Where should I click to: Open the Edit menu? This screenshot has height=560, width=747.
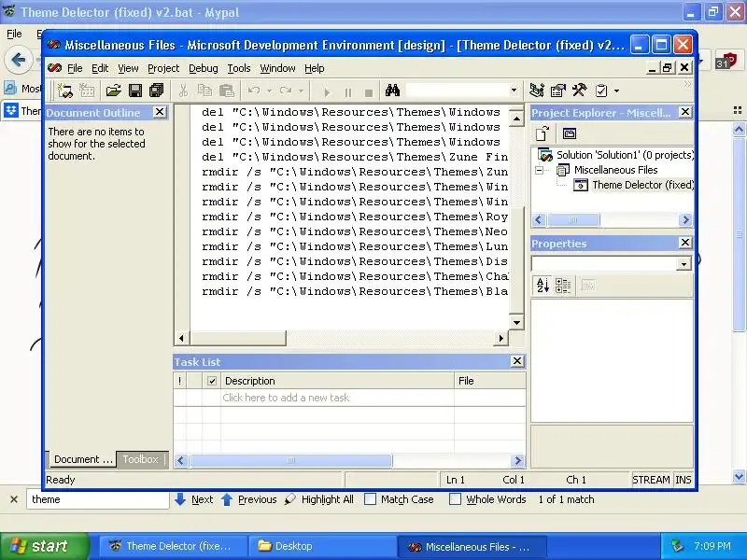pos(100,68)
